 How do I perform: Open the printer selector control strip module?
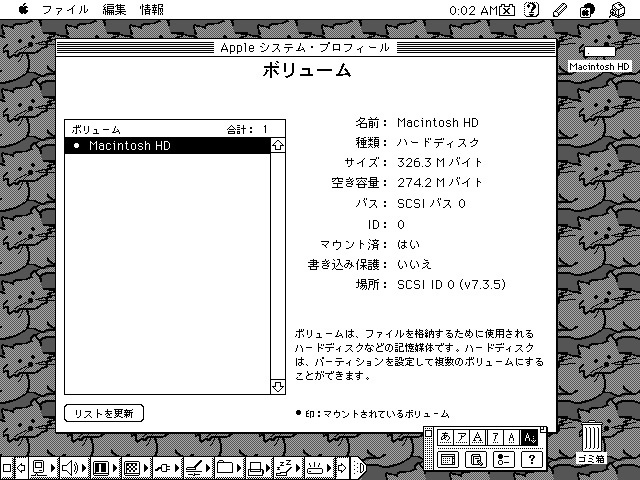point(256,468)
